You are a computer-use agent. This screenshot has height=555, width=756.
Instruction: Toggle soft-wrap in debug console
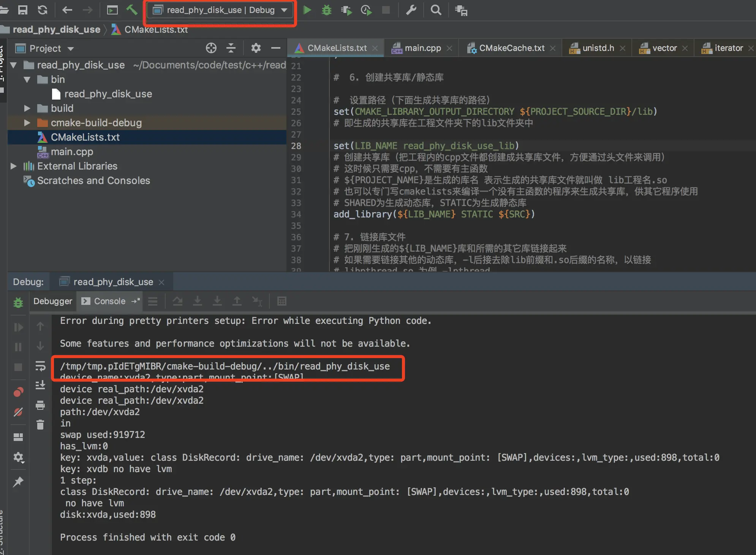pos(40,366)
